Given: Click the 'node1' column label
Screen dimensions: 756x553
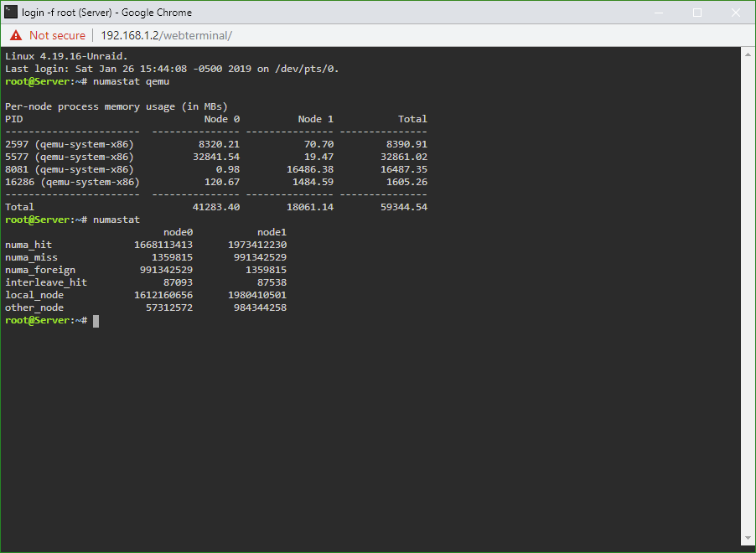Looking at the screenshot, I should pos(272,232).
